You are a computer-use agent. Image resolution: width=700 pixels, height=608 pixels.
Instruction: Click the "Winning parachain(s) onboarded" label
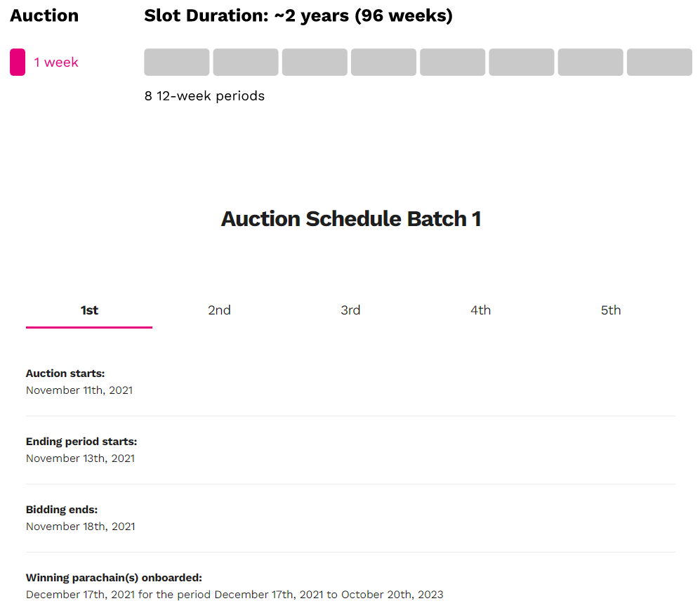(x=114, y=578)
